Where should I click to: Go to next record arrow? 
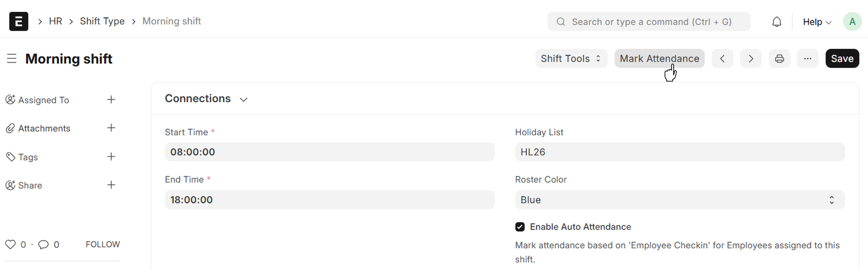[751, 59]
